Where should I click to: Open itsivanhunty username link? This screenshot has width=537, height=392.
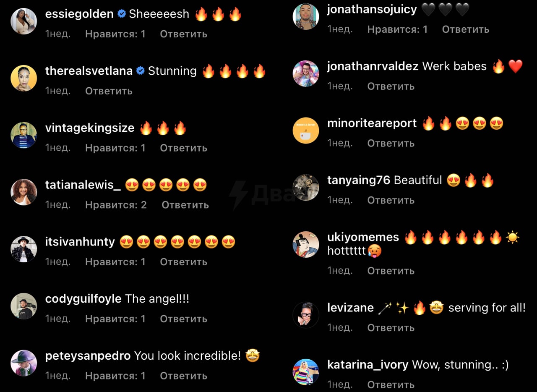(x=80, y=242)
